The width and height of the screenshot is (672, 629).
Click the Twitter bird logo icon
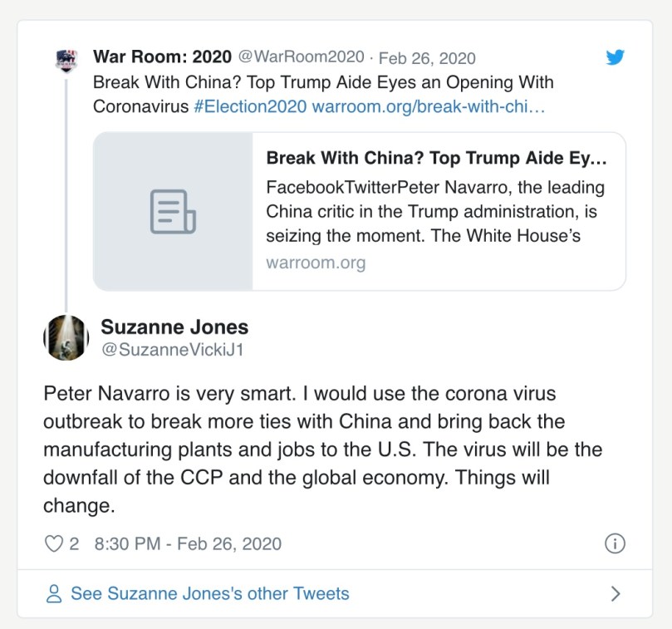615,57
